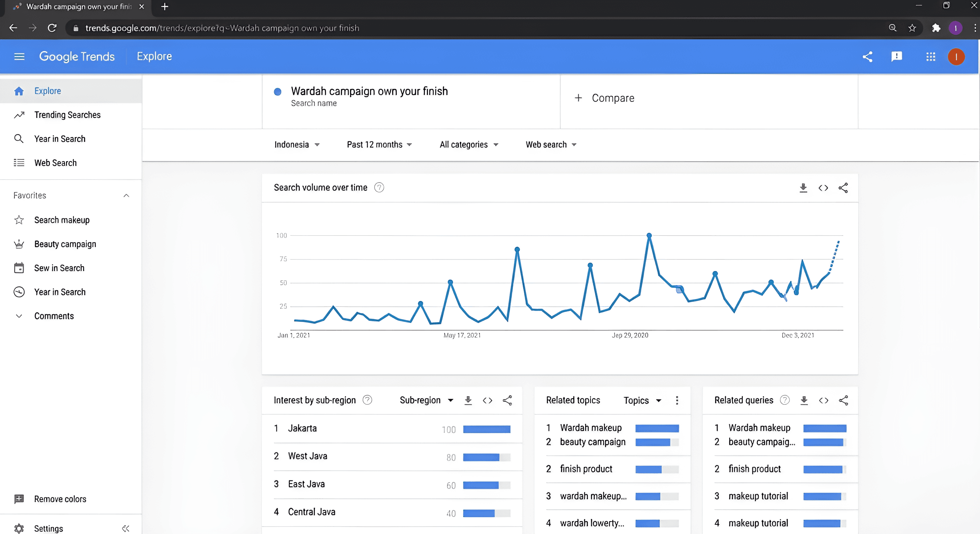Viewport: 980px width, 534px height.
Task: Click the West Java interest bar
Action: [486, 457]
